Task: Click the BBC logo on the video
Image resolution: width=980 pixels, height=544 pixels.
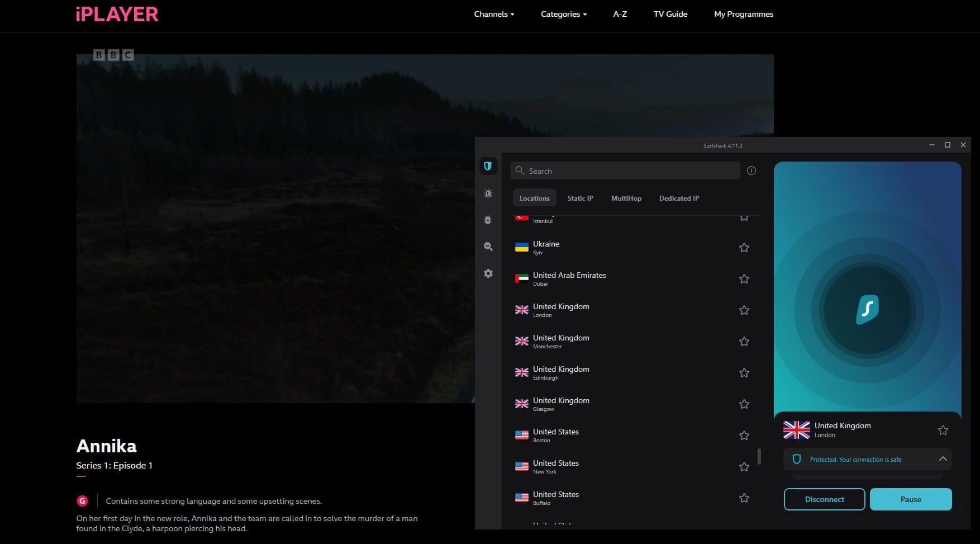Action: click(x=113, y=55)
